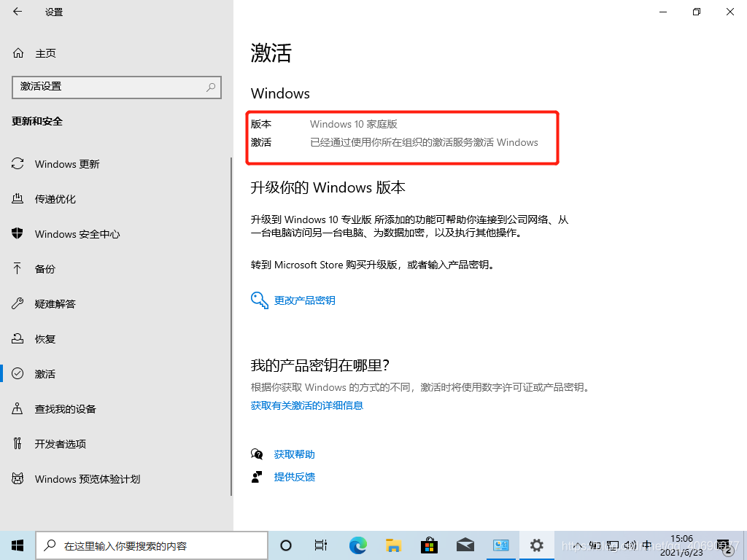This screenshot has height=560, width=747.
Task: Click the 激活设置 search field
Action: tap(117, 87)
